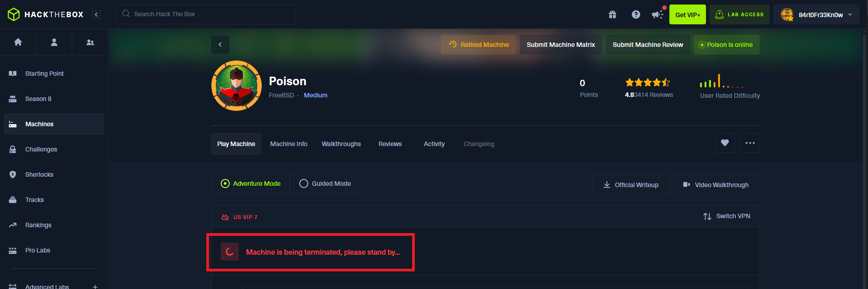The image size is (868, 289).
Task: Open the announcements megaphone icon
Action: (658, 14)
